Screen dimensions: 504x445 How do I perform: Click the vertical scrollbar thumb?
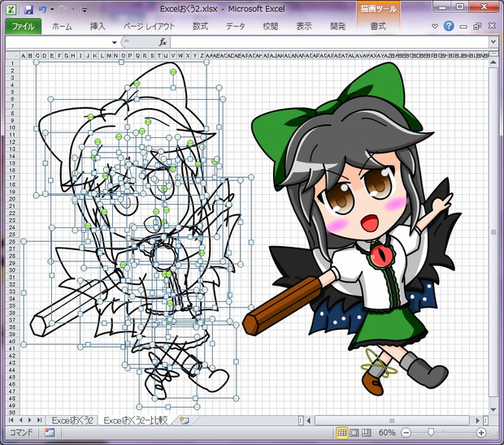493,232
